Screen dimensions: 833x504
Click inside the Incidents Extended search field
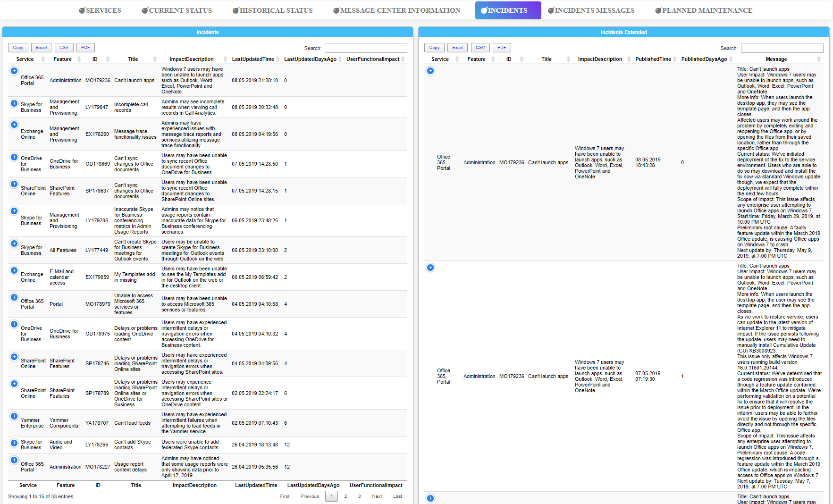(x=782, y=48)
